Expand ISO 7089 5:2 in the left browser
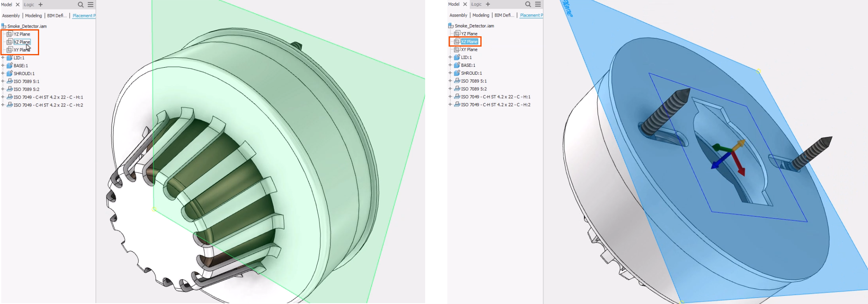The width and height of the screenshot is (868, 304). [x=3, y=89]
